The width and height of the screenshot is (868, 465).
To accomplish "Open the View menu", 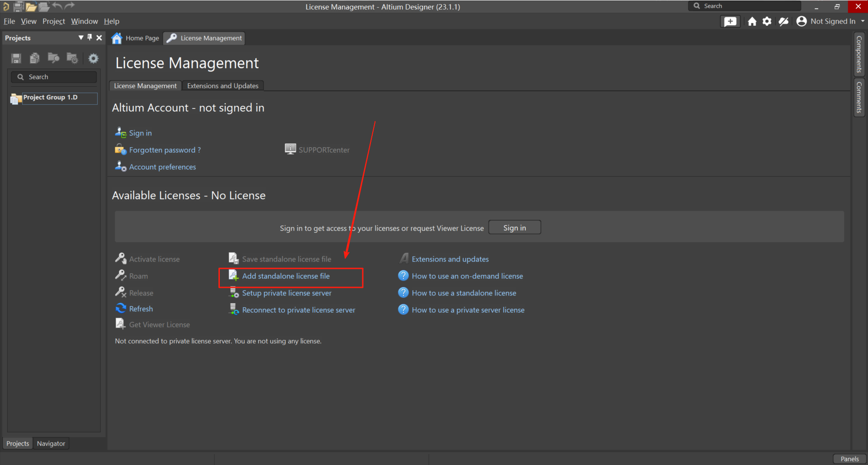I will (28, 21).
